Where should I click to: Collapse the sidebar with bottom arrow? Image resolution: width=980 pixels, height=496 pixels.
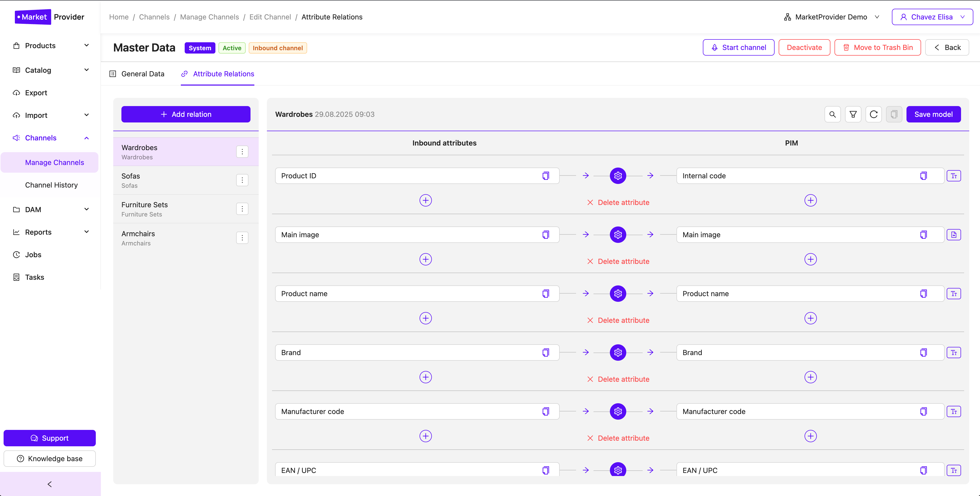coord(50,484)
